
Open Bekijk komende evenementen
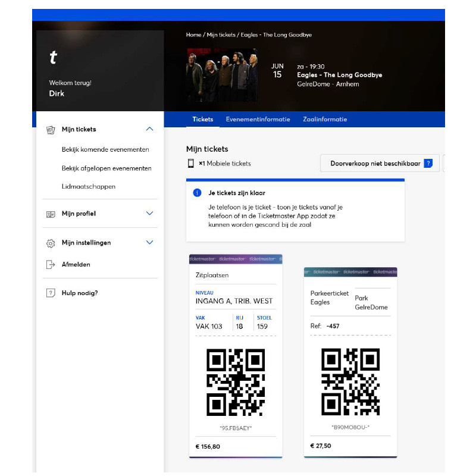coord(105,149)
